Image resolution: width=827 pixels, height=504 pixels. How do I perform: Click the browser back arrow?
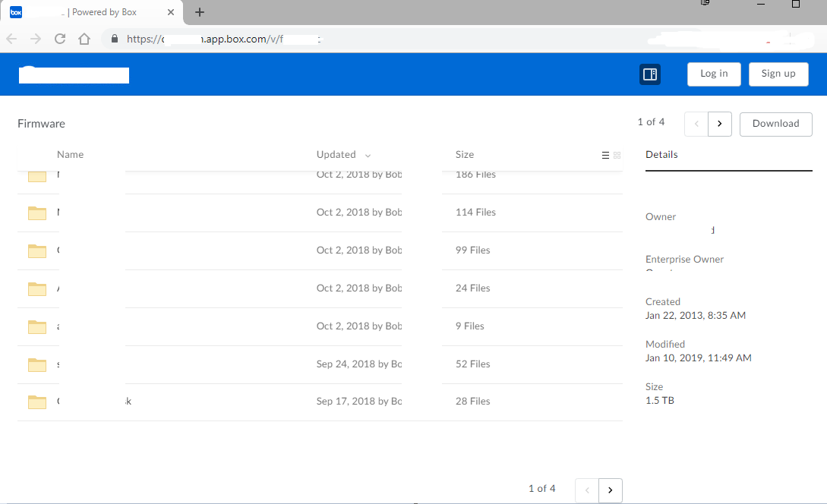pos(13,38)
